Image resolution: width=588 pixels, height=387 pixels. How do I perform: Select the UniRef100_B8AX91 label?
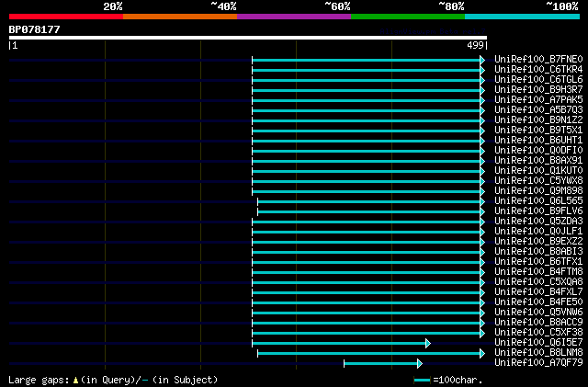(538, 161)
